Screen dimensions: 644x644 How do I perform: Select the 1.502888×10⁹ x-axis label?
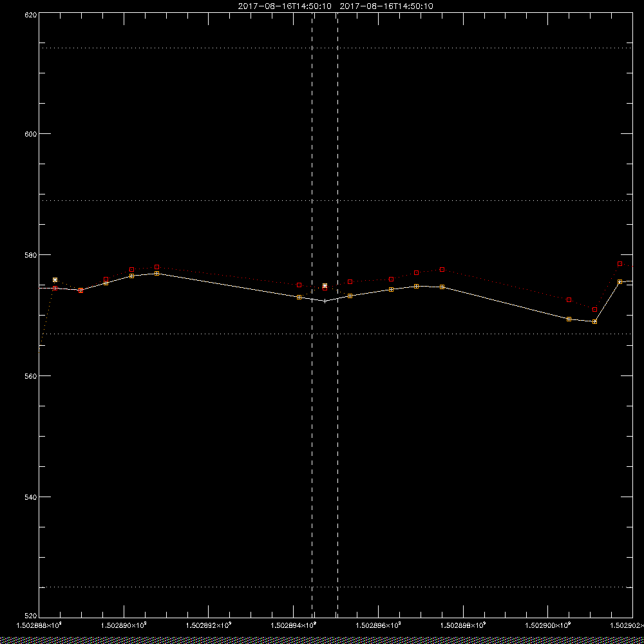38,625
